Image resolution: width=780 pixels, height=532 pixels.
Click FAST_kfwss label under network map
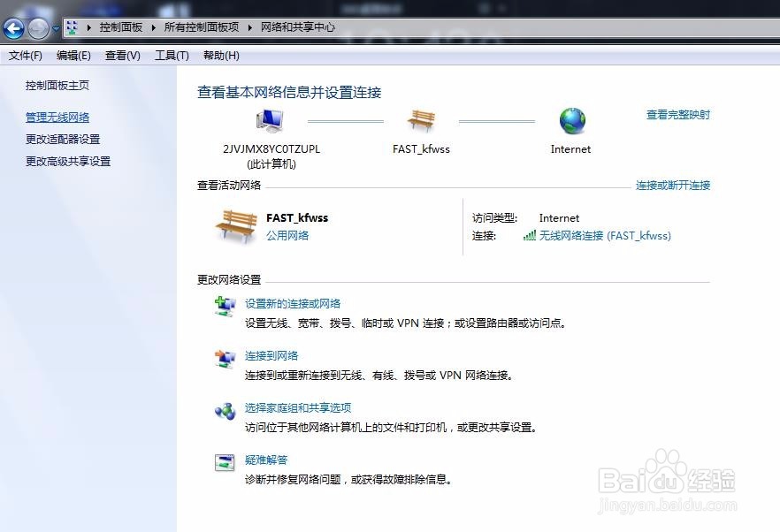(x=421, y=149)
